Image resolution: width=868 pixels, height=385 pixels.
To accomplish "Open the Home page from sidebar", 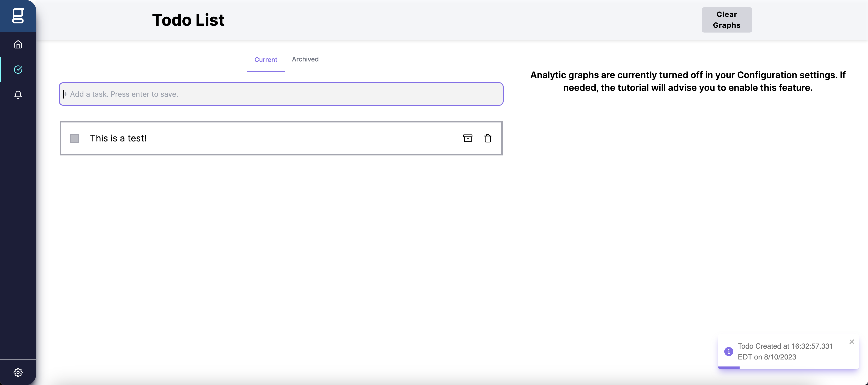I will [x=18, y=45].
